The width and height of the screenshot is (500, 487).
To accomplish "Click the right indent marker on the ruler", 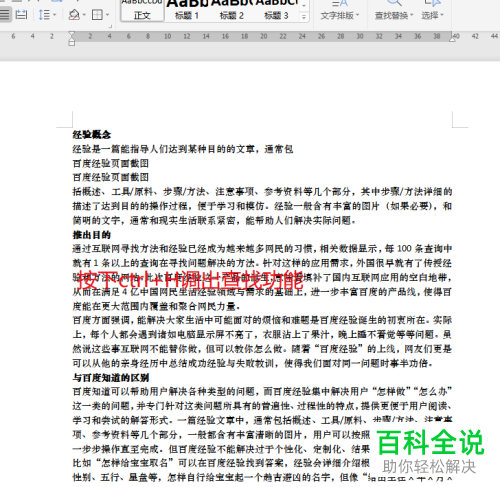I will pos(452,38).
